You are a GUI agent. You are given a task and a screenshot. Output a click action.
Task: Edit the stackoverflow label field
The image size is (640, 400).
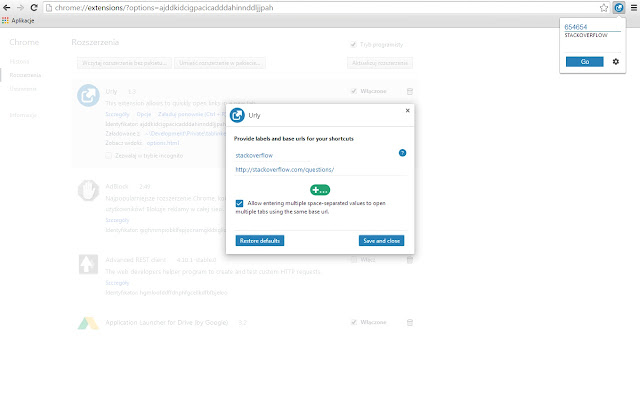(272, 156)
